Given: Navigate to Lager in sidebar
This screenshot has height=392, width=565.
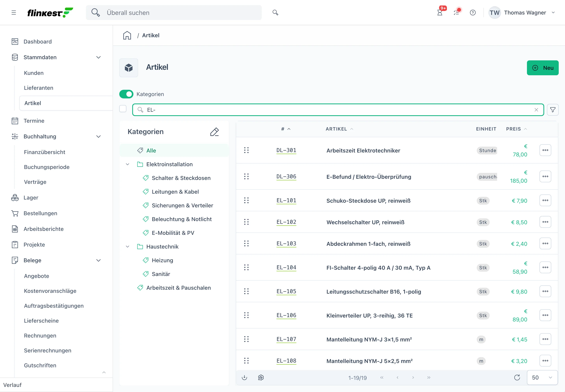Looking at the screenshot, I should pos(31,198).
